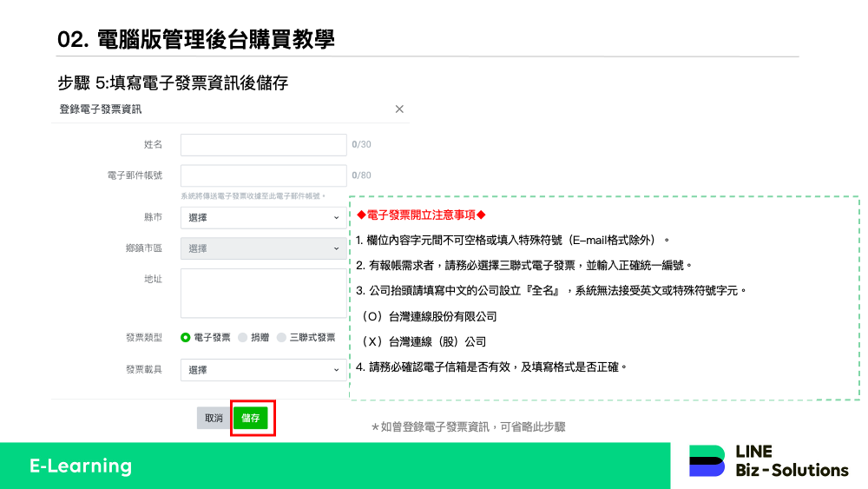Expand the 鄉鎮市區 dropdown
This screenshot has height=489, width=868.
click(263, 248)
